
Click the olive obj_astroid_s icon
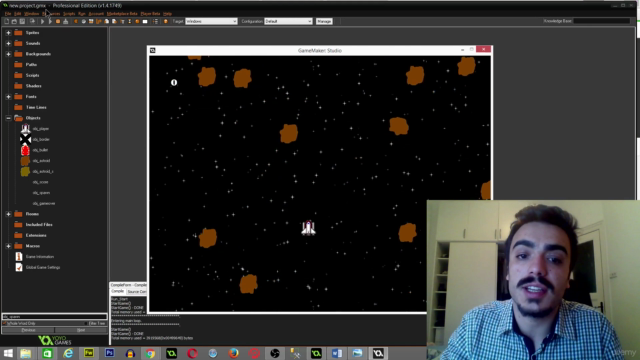pyautogui.click(x=25, y=171)
